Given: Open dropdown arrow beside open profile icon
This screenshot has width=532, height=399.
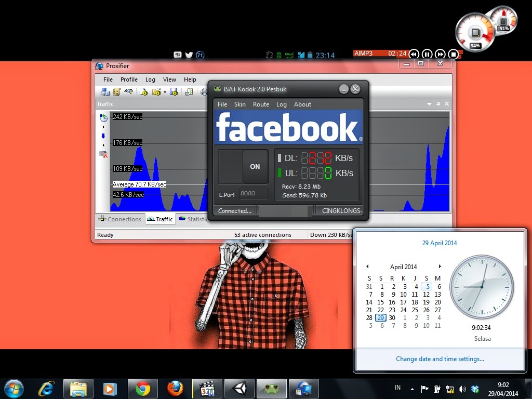Looking at the screenshot, I should tap(165, 92).
